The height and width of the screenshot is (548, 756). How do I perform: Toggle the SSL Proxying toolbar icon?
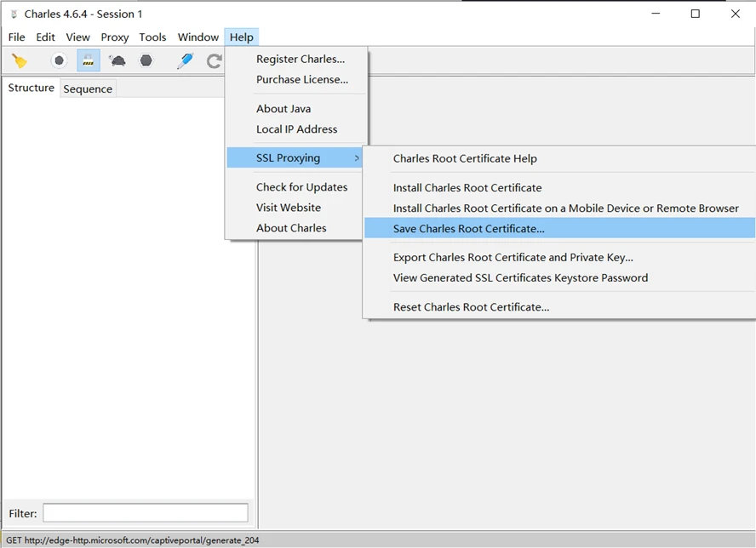[89, 60]
